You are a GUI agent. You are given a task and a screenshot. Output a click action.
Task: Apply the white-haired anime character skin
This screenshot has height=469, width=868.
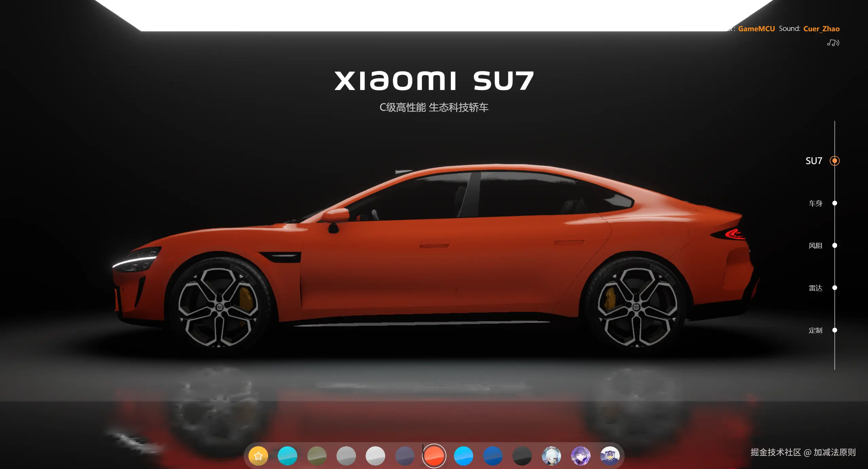tap(551, 455)
